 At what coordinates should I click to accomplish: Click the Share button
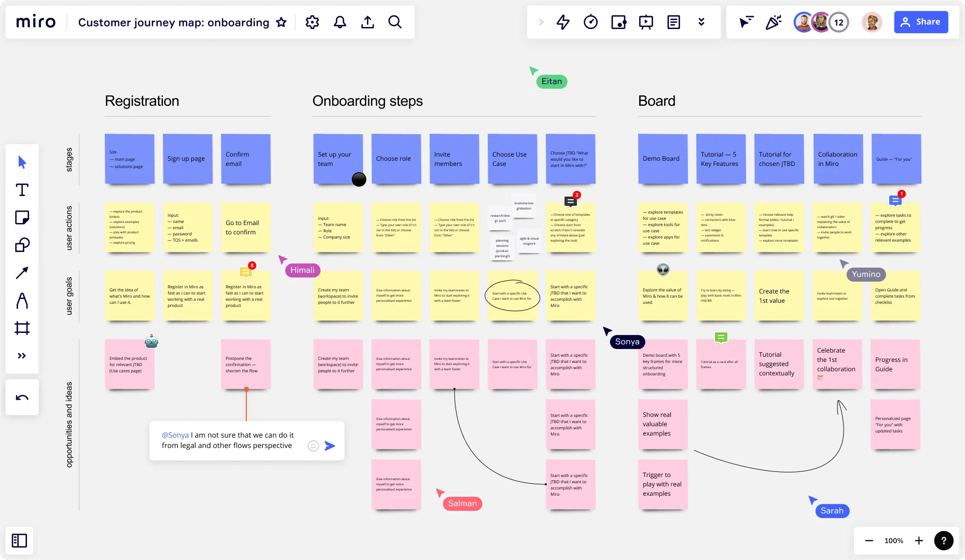[921, 22]
